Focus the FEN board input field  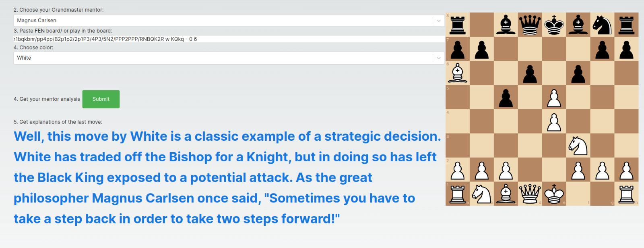point(229,39)
